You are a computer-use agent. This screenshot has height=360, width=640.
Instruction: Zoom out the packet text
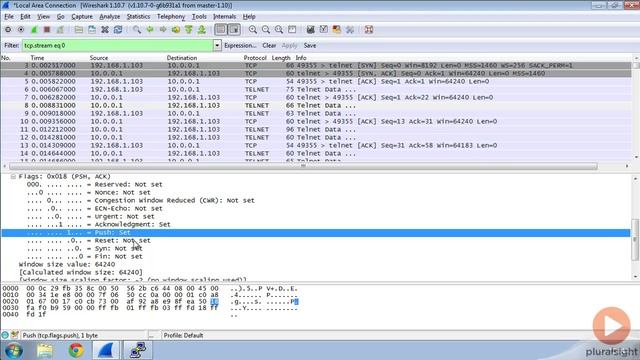click(266, 29)
